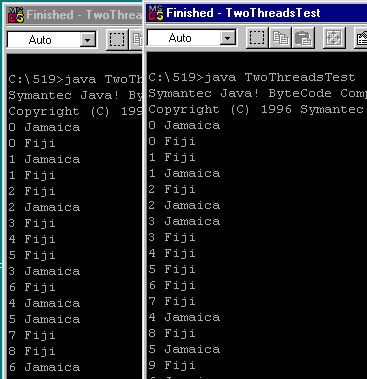Open MS-DOS system menu icon of left window

[16, 15]
